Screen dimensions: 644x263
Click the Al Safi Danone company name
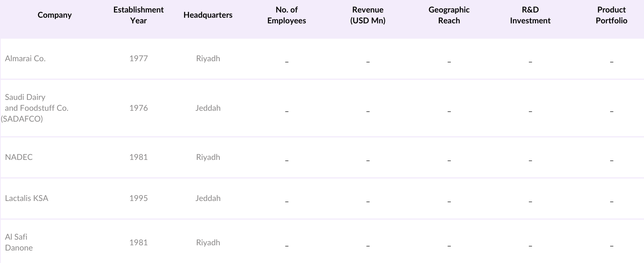(x=19, y=242)
